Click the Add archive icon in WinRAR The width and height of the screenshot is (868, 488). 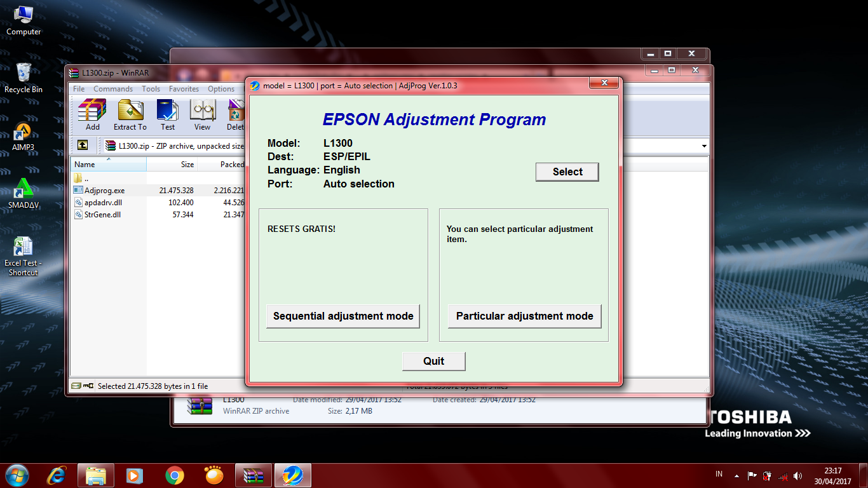(92, 114)
